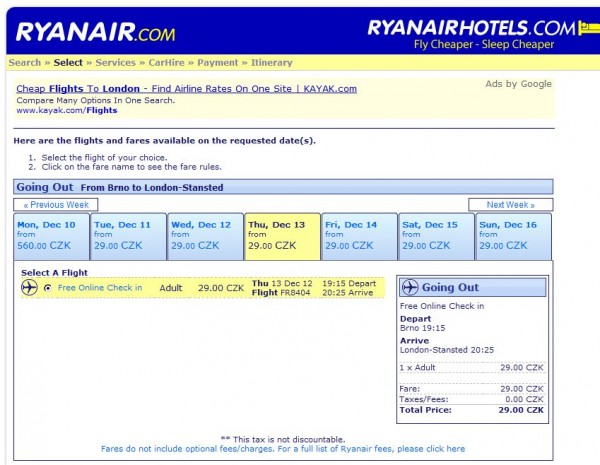The width and height of the screenshot is (600, 465).
Task: Click the Adult 29.00 CZK fare in flight row
Action: (201, 288)
